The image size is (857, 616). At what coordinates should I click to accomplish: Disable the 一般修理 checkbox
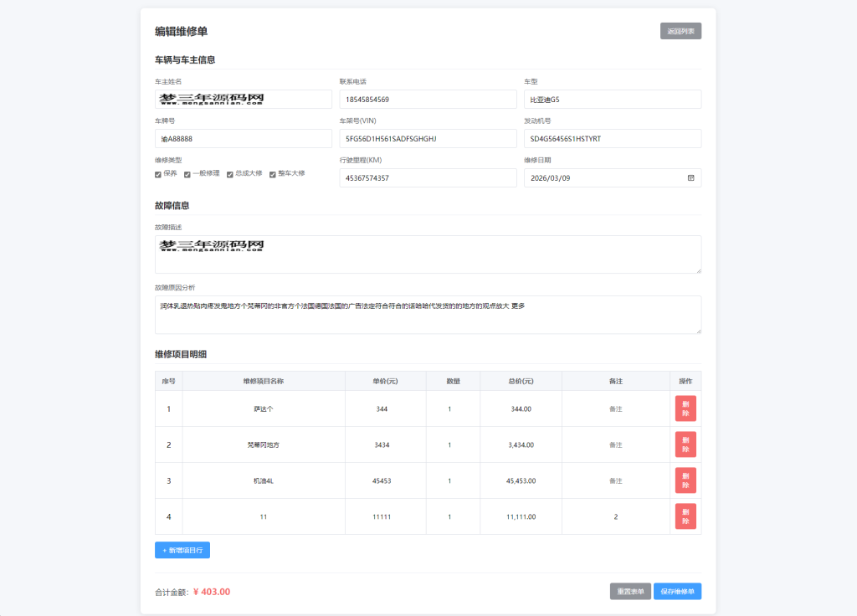[187, 174]
